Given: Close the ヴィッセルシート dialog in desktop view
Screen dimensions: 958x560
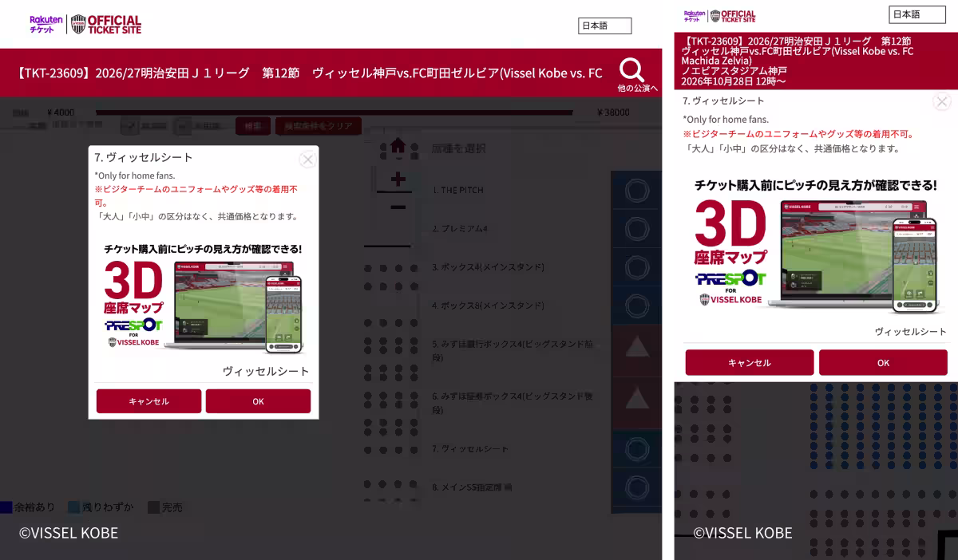Looking at the screenshot, I should pyautogui.click(x=307, y=160).
